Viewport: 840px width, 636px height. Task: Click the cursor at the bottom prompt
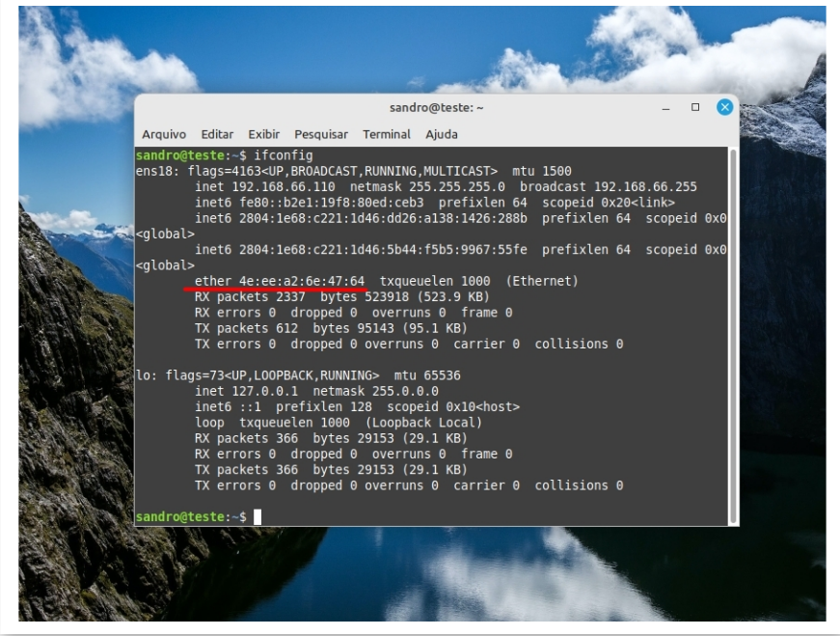pyautogui.click(x=257, y=517)
